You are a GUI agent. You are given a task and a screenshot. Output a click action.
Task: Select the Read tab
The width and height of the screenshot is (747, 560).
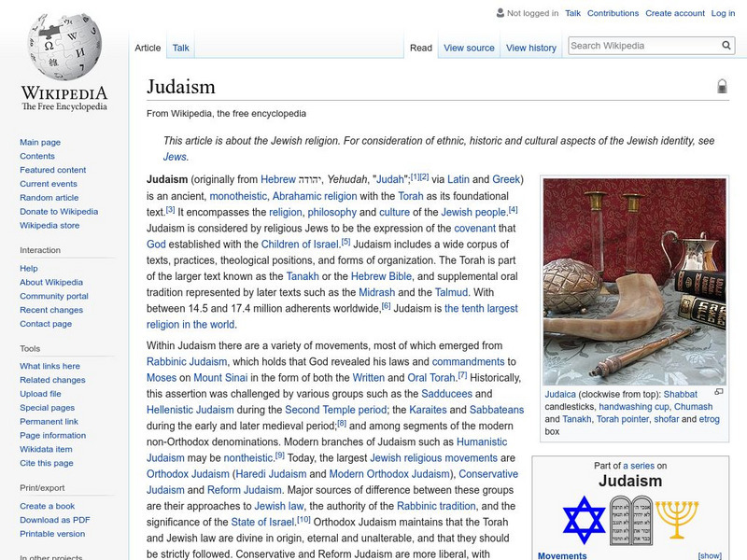point(421,48)
